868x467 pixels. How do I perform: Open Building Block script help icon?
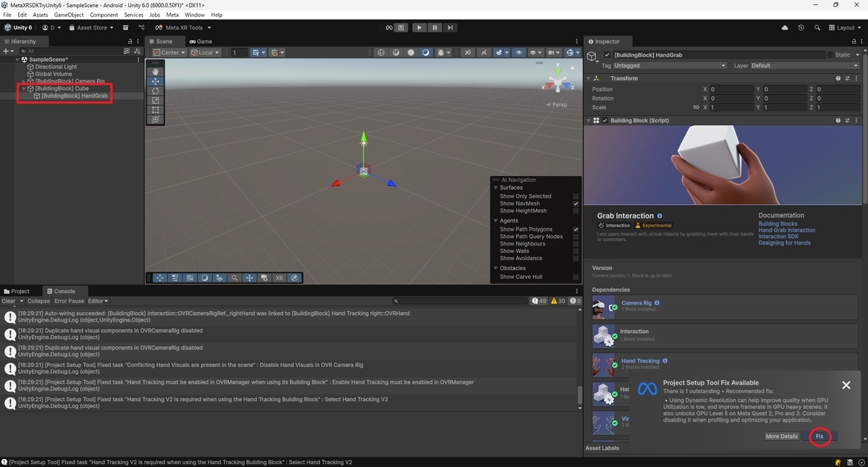point(839,120)
